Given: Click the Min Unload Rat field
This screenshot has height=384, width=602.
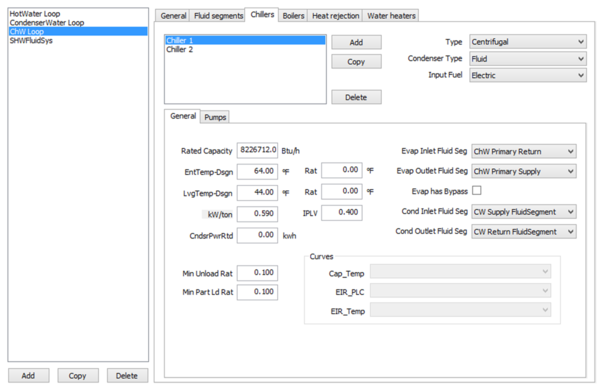Looking at the screenshot, I should [x=257, y=273].
